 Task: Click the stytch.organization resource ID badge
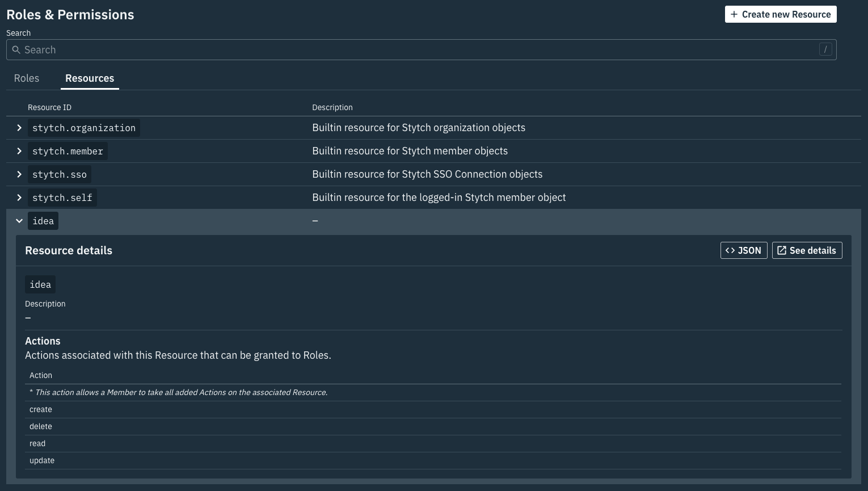[x=83, y=128]
